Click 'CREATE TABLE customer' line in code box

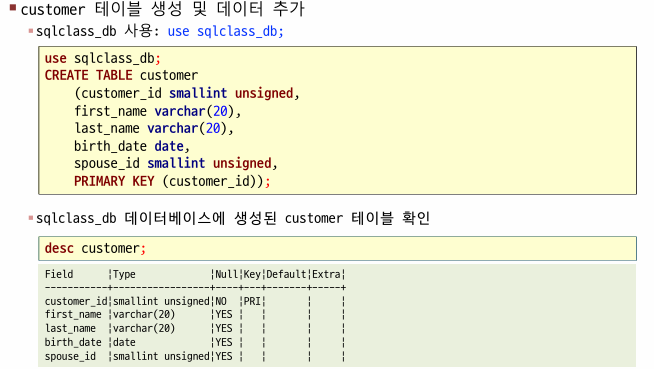(121, 75)
